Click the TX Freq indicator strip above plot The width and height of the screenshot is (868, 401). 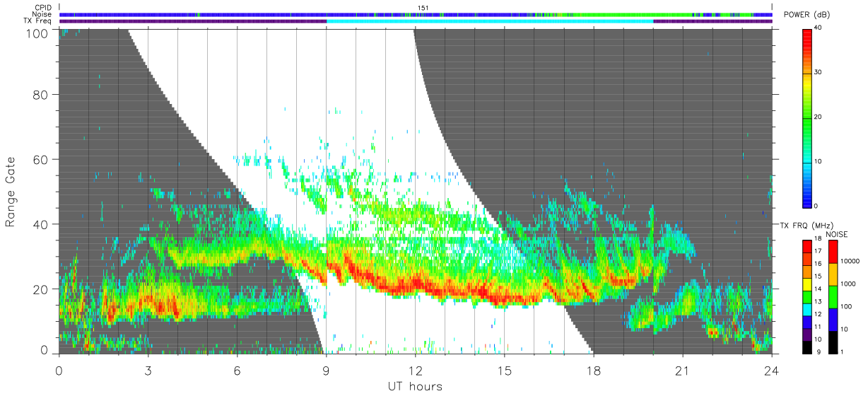point(416,21)
